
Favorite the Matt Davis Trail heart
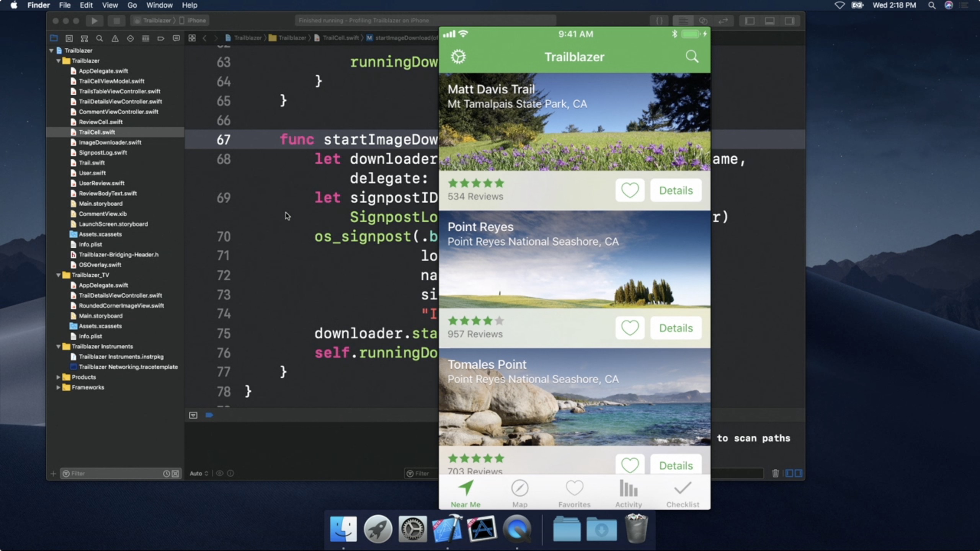coord(630,190)
